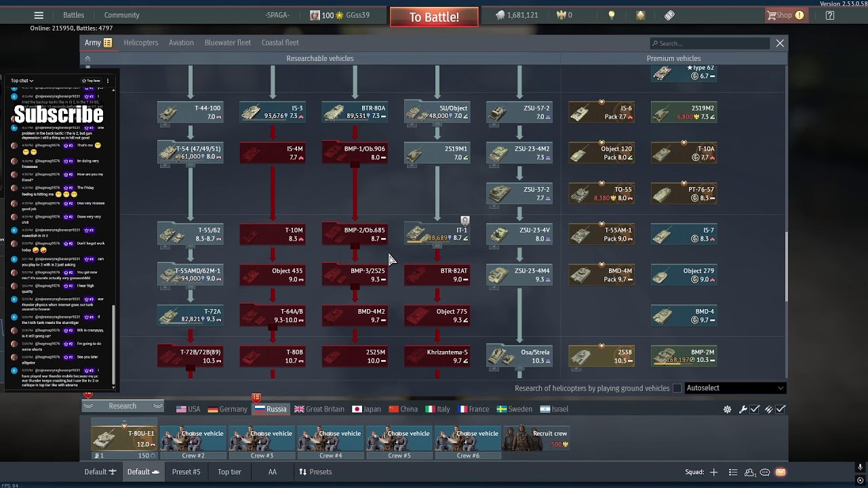Click the To Battle! button

pos(434,17)
